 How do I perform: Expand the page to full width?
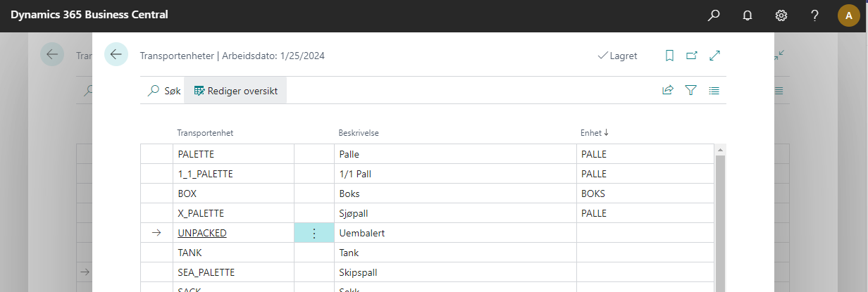point(715,56)
